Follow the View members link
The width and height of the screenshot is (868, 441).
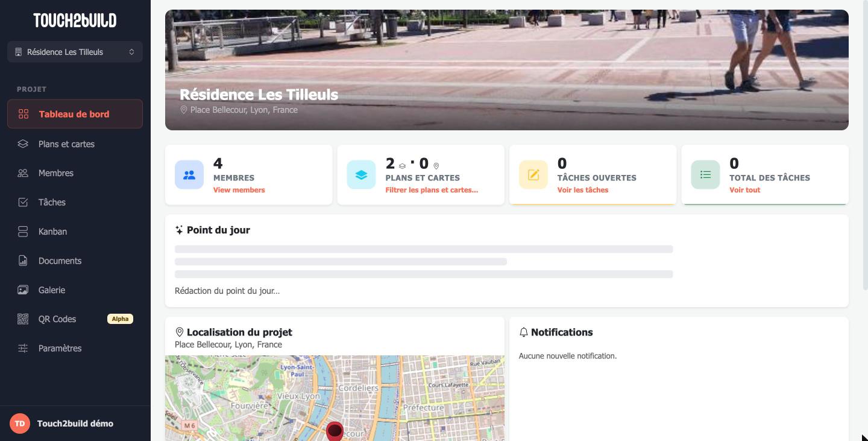click(x=239, y=190)
